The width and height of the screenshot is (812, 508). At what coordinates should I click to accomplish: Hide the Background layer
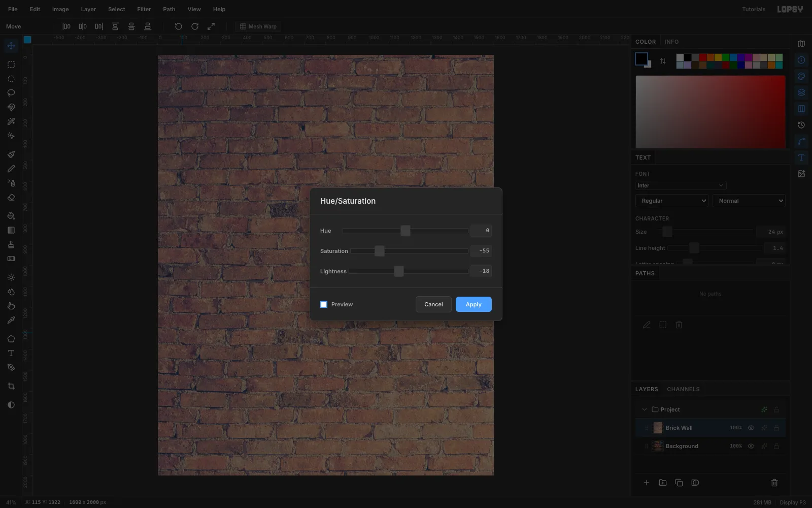[x=751, y=446]
